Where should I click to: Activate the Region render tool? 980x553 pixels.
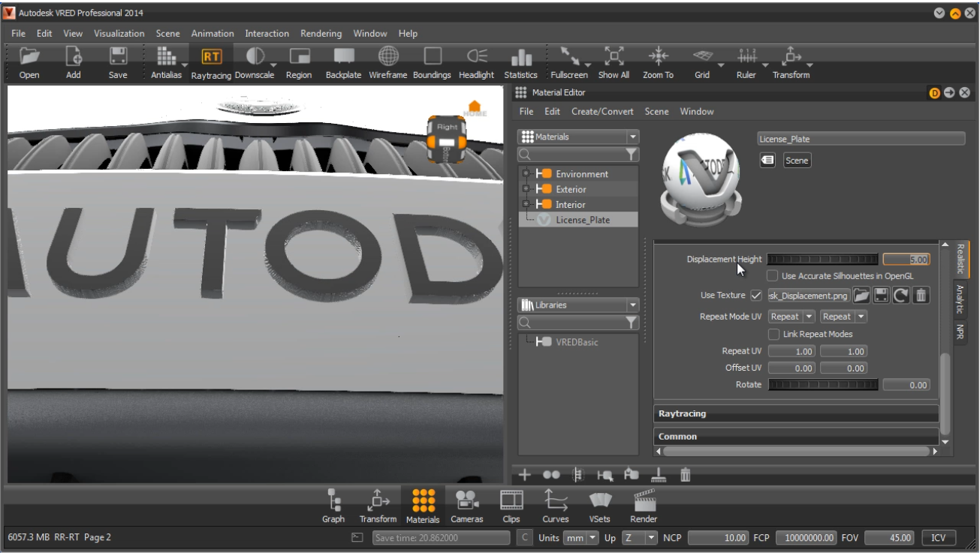coord(300,56)
